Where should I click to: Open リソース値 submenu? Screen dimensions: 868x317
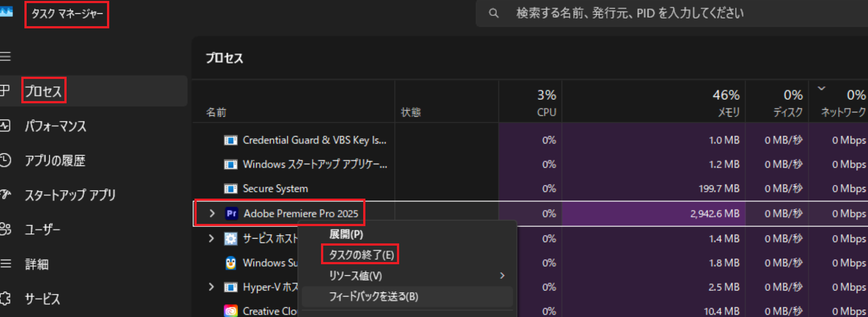point(355,276)
